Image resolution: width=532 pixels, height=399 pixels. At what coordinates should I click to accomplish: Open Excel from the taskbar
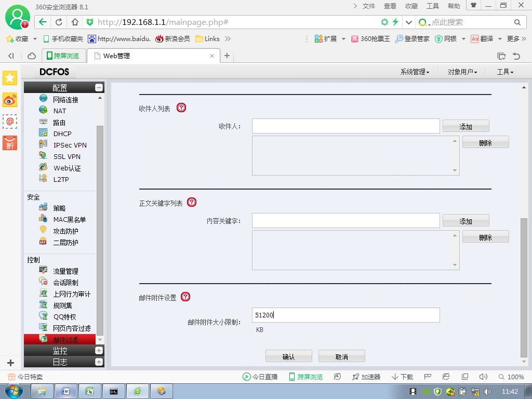[x=90, y=391]
